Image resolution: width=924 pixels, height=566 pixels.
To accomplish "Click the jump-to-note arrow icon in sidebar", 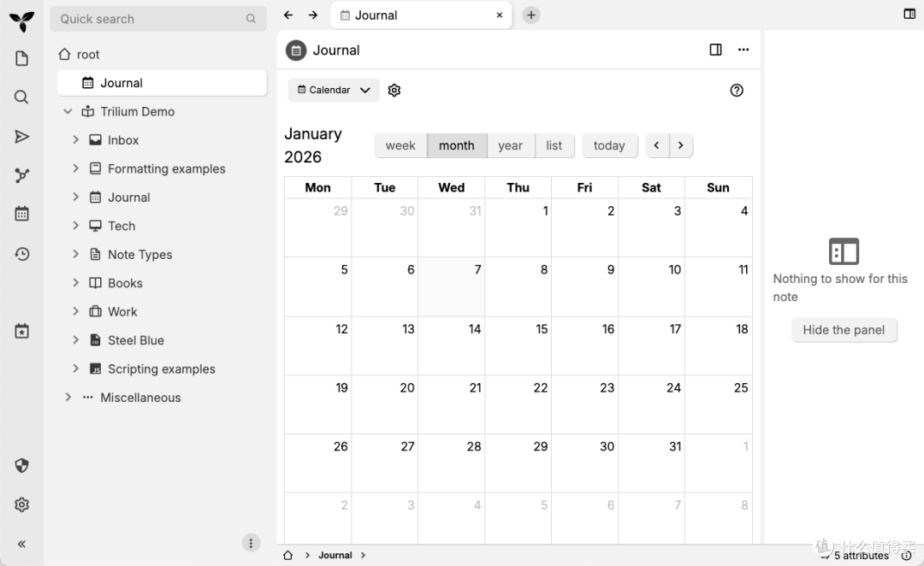I will point(21,137).
